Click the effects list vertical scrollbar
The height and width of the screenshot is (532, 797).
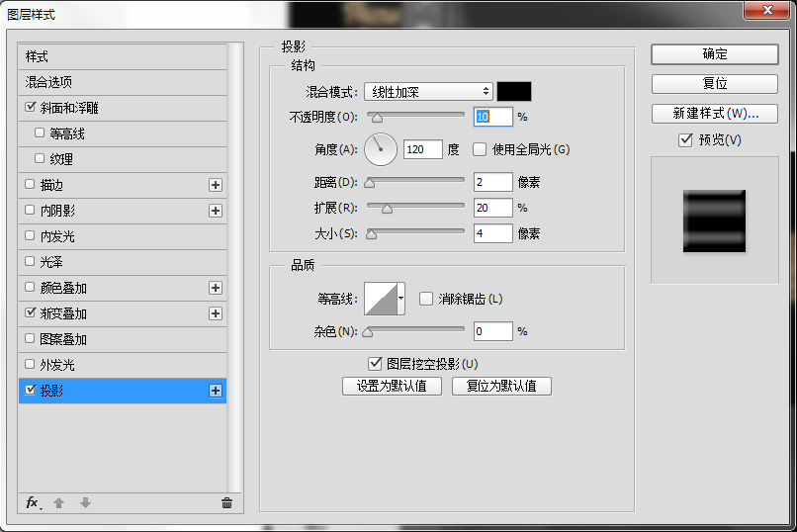pyautogui.click(x=234, y=268)
